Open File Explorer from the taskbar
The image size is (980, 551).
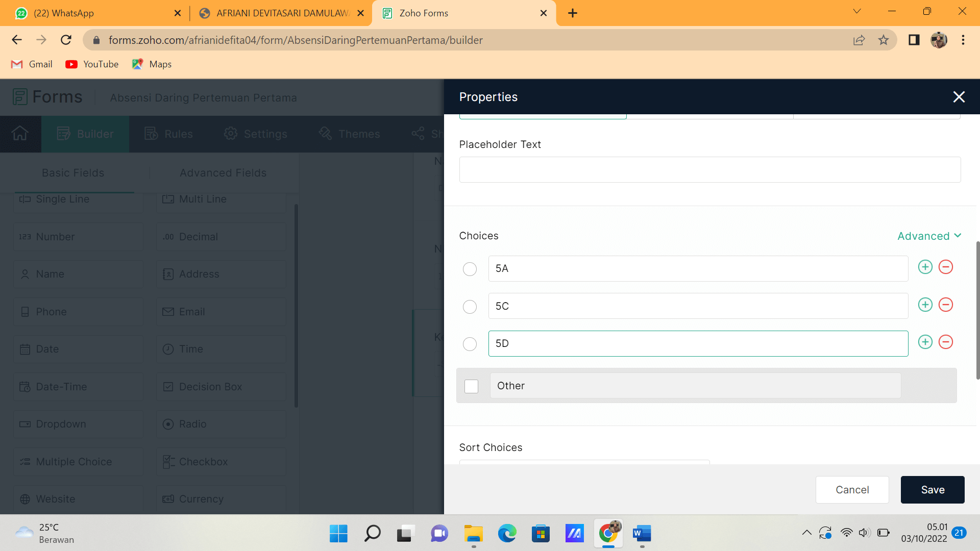[473, 533]
